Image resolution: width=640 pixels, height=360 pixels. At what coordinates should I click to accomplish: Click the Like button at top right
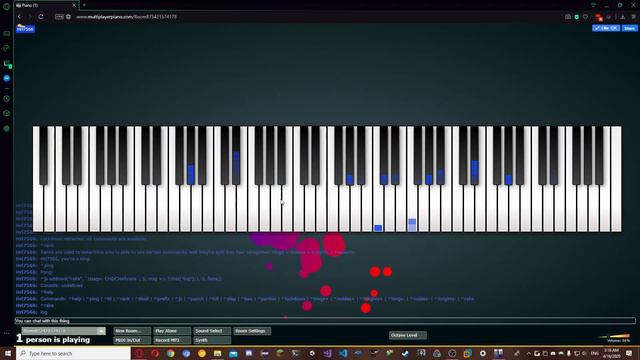606,28
